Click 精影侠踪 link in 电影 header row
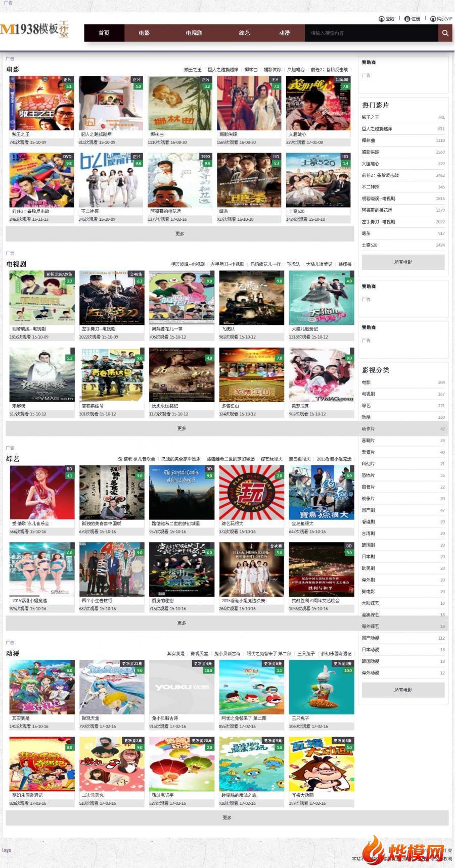 click(x=272, y=70)
